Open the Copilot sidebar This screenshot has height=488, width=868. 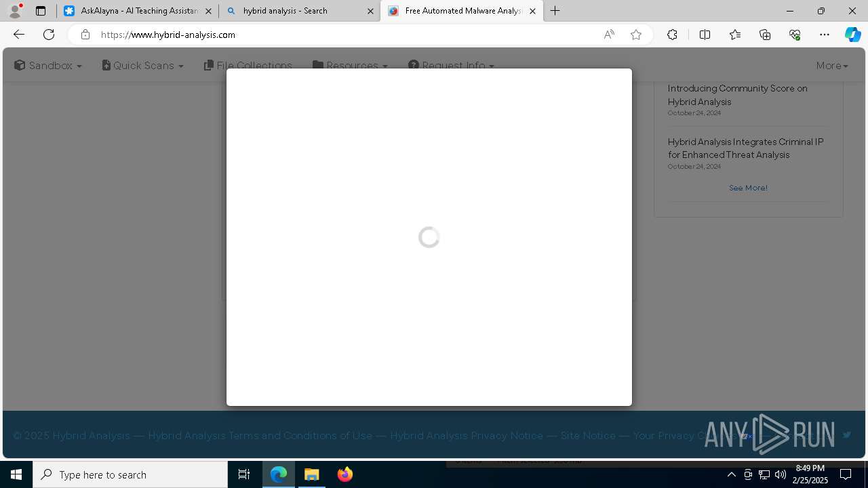[852, 35]
